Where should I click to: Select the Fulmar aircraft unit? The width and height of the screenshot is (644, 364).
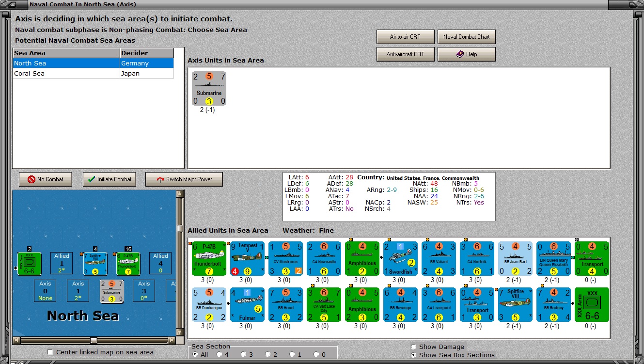pos(248,304)
